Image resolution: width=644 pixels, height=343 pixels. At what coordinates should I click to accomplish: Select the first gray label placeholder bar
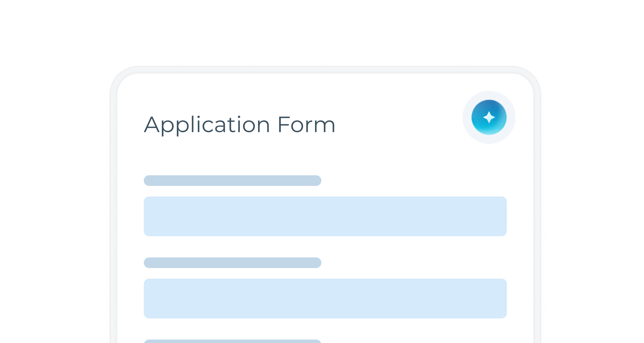(x=232, y=180)
